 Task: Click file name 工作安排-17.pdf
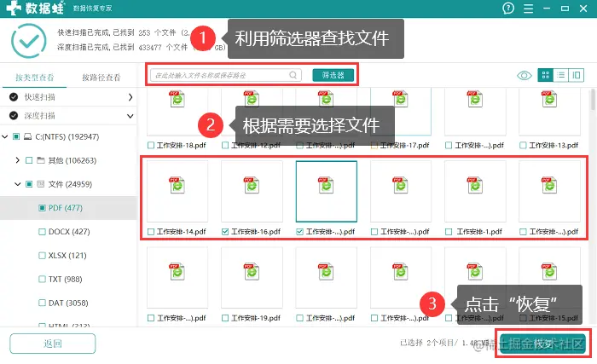click(x=405, y=146)
